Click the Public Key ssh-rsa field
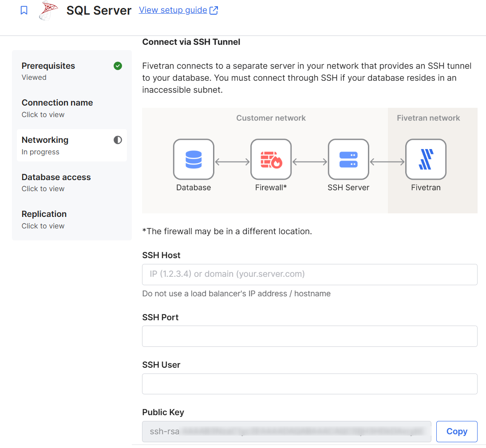This screenshot has height=448, width=486. pos(287,432)
